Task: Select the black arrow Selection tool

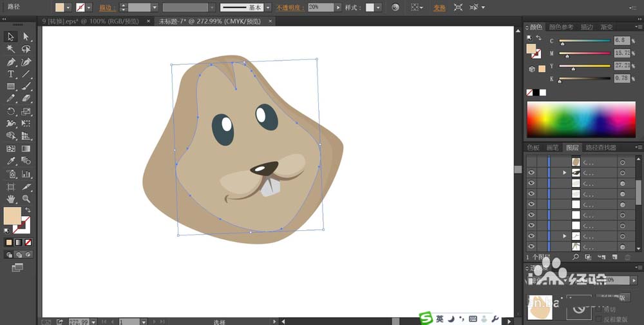Action: tap(11, 37)
